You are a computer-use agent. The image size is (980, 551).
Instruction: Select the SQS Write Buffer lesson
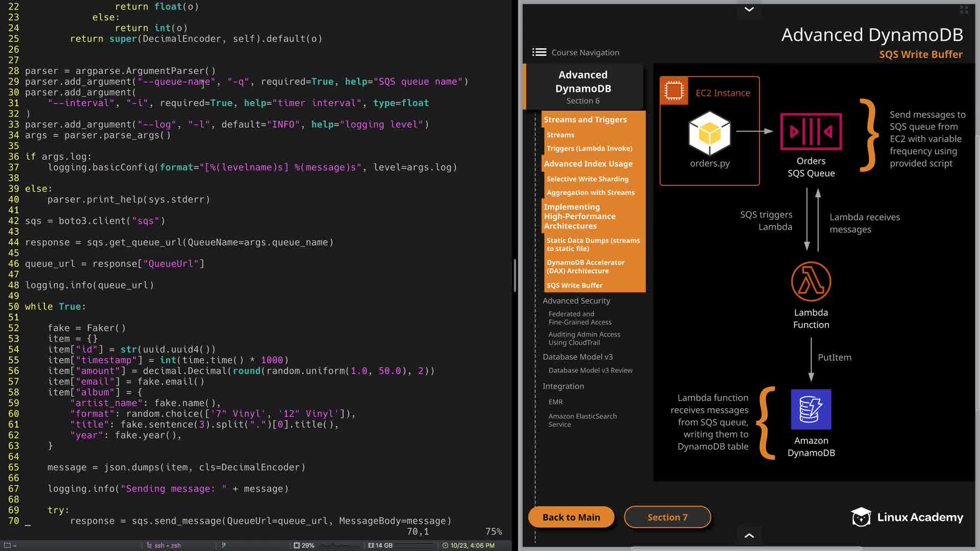pyautogui.click(x=574, y=285)
